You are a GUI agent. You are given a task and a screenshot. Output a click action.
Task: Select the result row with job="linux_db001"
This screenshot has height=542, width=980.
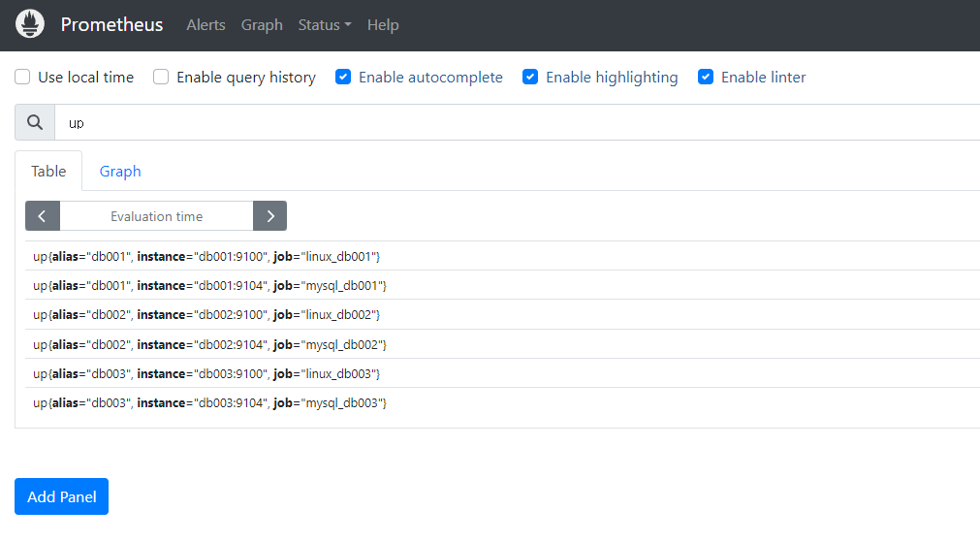(502, 256)
